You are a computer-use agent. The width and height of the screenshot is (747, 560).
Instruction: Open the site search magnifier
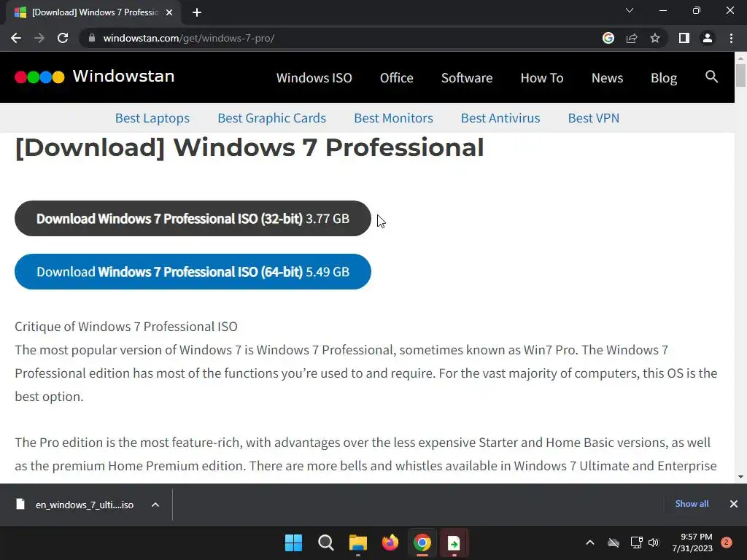coord(711,77)
